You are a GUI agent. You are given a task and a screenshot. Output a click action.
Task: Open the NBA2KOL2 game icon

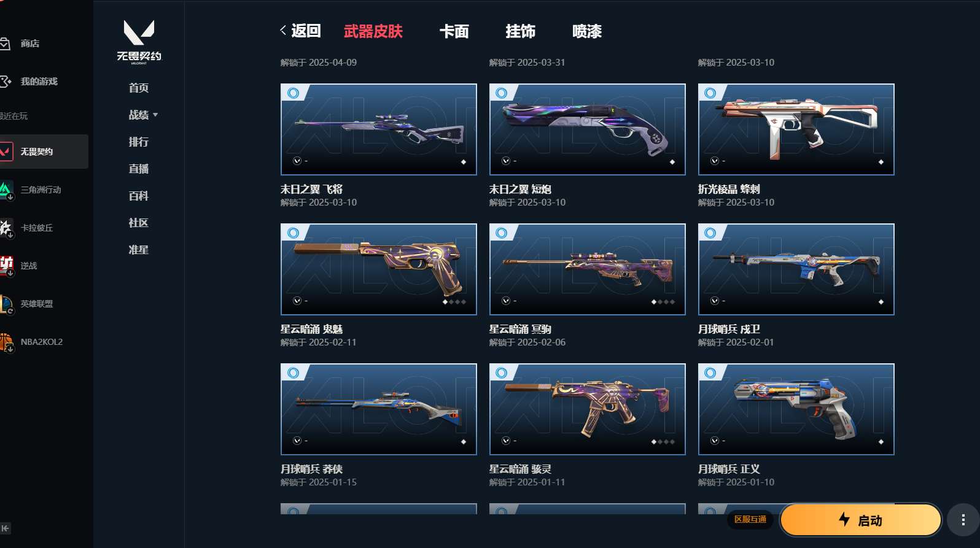6,342
